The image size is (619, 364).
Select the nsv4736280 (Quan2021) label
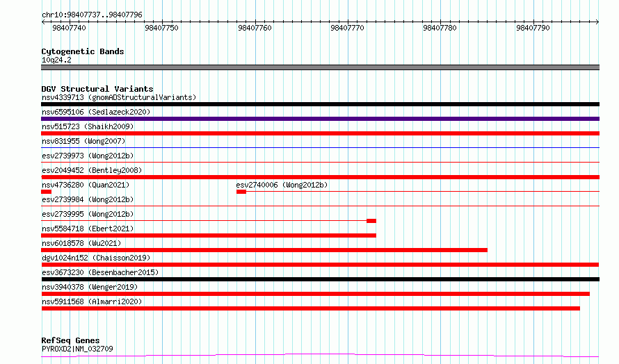[x=86, y=185]
